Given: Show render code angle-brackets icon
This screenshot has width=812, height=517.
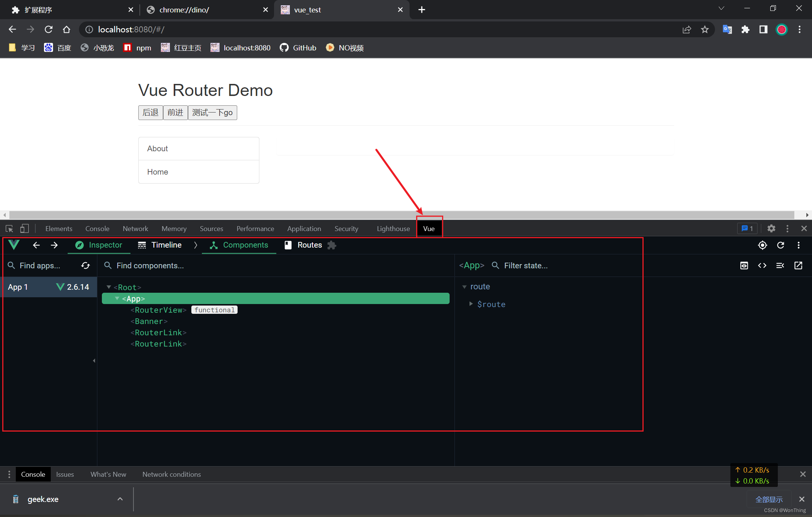Looking at the screenshot, I should pos(762,266).
